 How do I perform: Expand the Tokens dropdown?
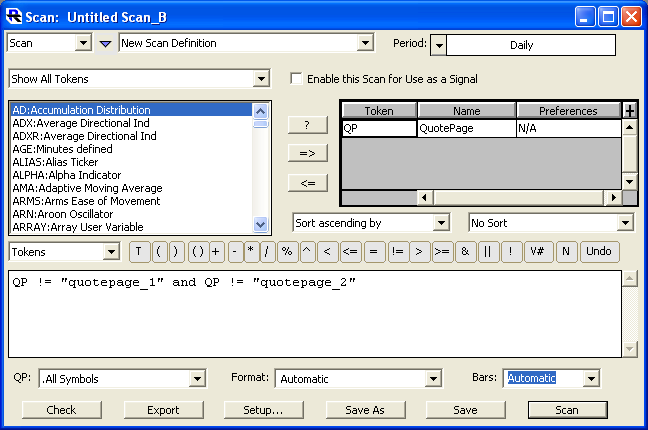pyautogui.click(x=111, y=252)
